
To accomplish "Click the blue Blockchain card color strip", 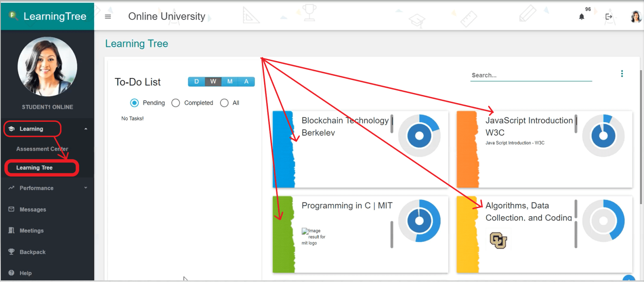I will tap(283, 149).
